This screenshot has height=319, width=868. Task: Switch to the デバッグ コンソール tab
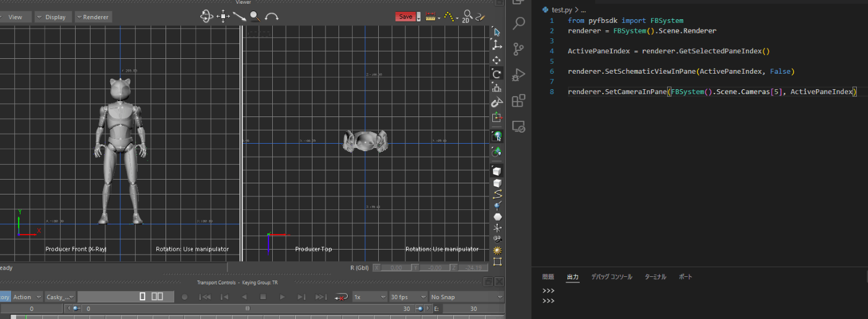coord(611,277)
